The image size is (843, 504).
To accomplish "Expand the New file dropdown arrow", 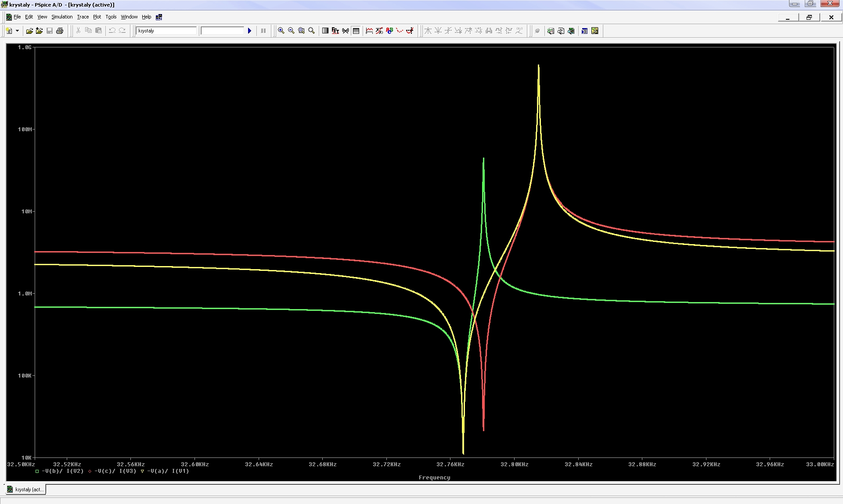I will click(17, 31).
